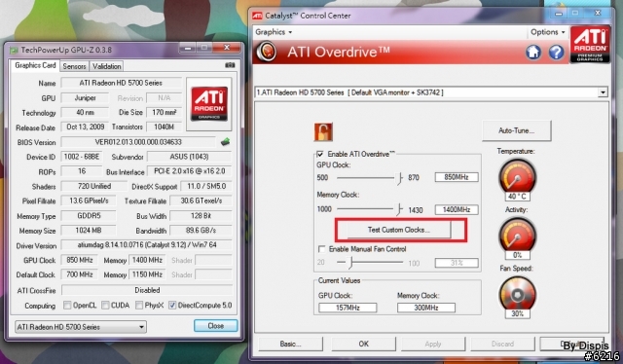Click the GPU-Z Name field value
This screenshot has height=364, width=623.
pos(121,83)
